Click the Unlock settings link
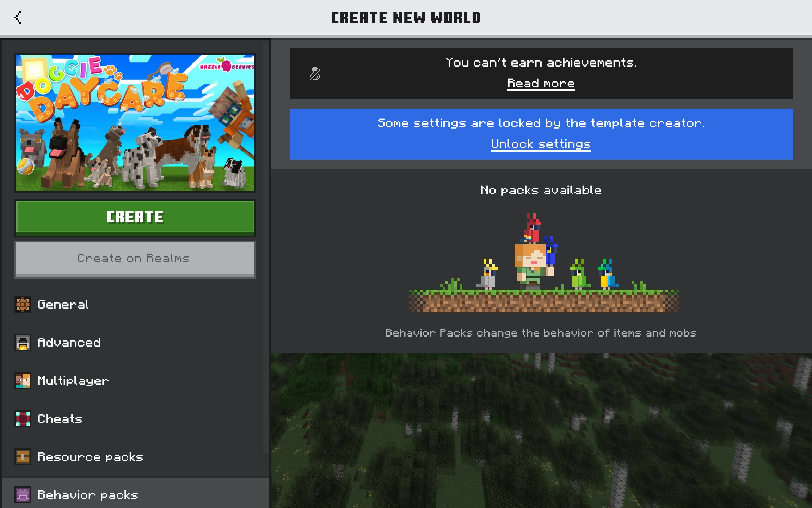The width and height of the screenshot is (812, 508). [x=541, y=144]
